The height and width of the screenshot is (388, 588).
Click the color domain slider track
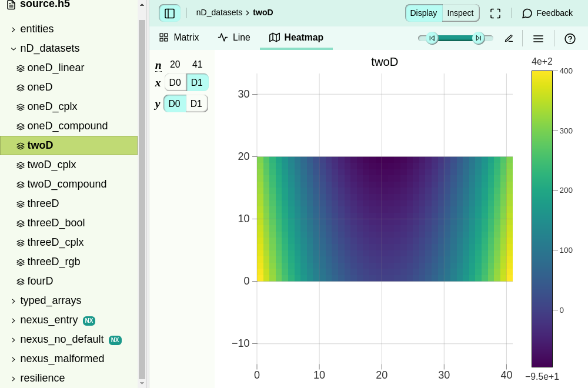(x=455, y=38)
